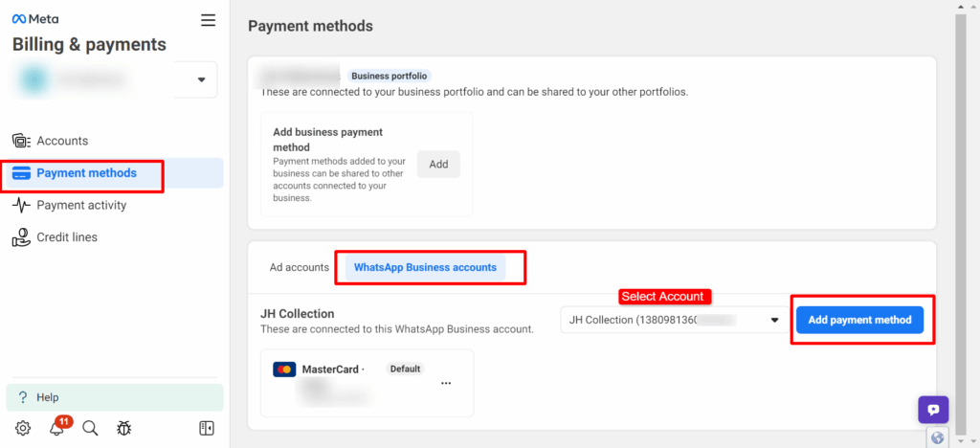Open Credit lines in sidebar
This screenshot has width=980, height=448.
click(x=67, y=236)
